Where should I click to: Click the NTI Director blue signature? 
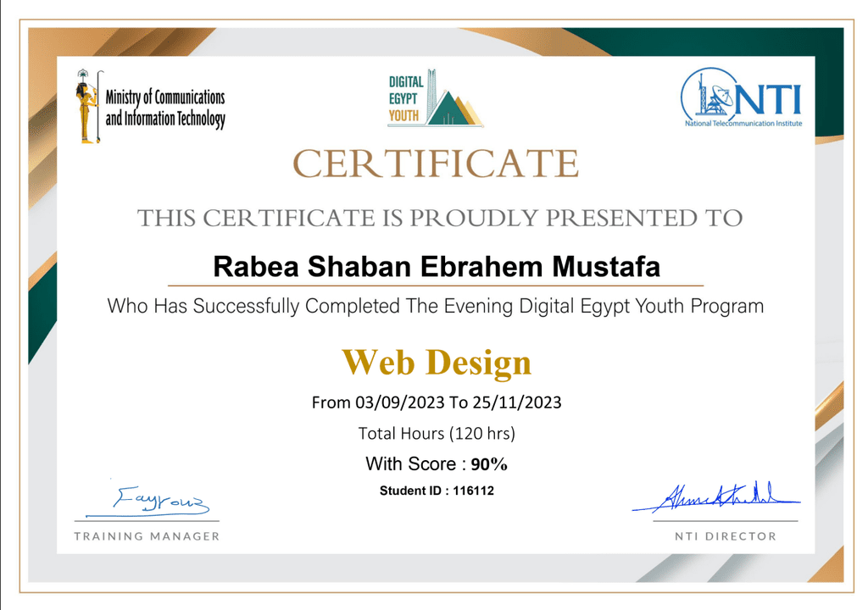point(715,497)
